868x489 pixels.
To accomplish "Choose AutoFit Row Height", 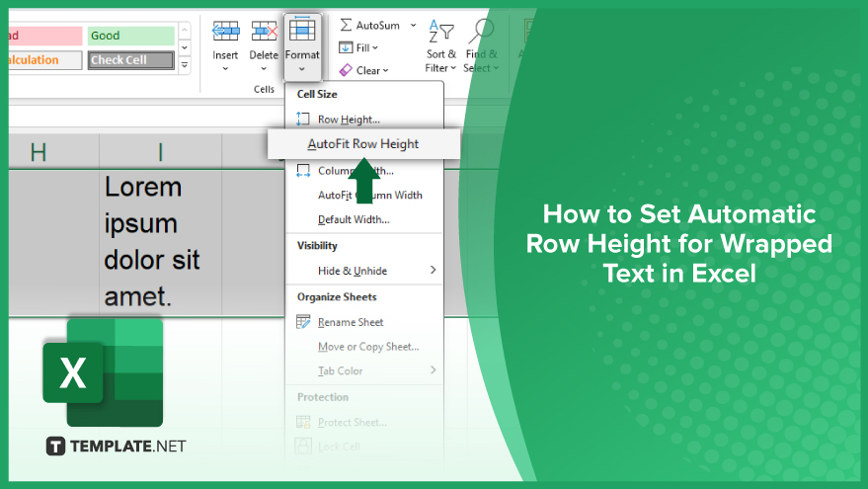I will point(363,144).
